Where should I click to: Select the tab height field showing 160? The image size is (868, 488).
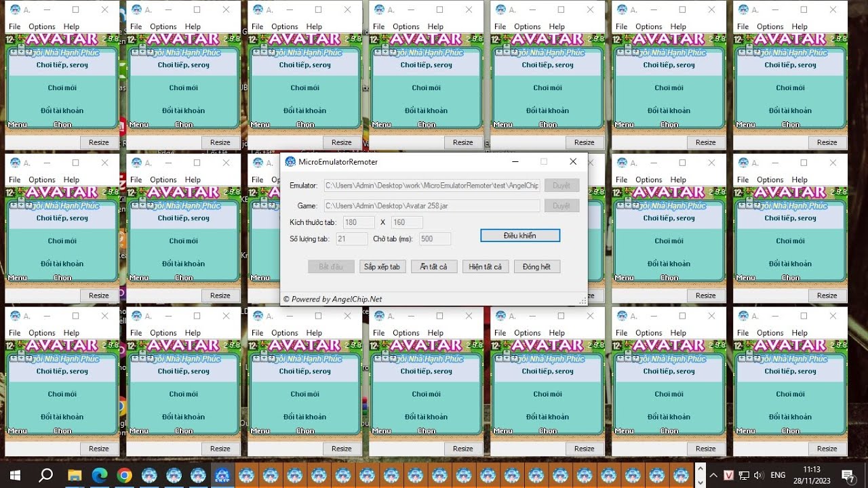[x=407, y=222]
